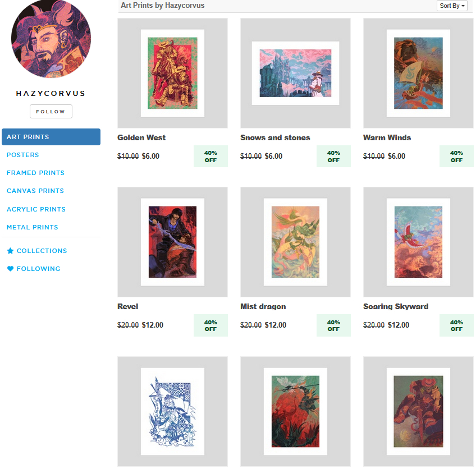Expand the Sort By dropdown
The width and height of the screenshot is (476, 469).
click(452, 6)
